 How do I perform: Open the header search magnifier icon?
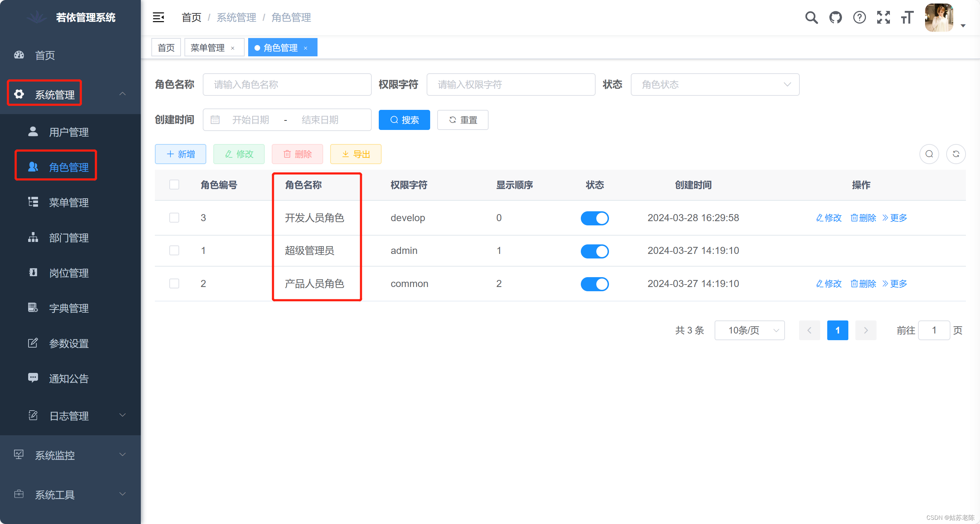point(811,18)
